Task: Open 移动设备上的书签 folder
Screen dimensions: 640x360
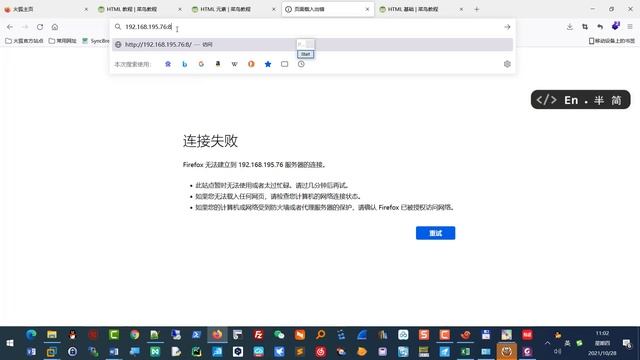Action: coord(611,41)
